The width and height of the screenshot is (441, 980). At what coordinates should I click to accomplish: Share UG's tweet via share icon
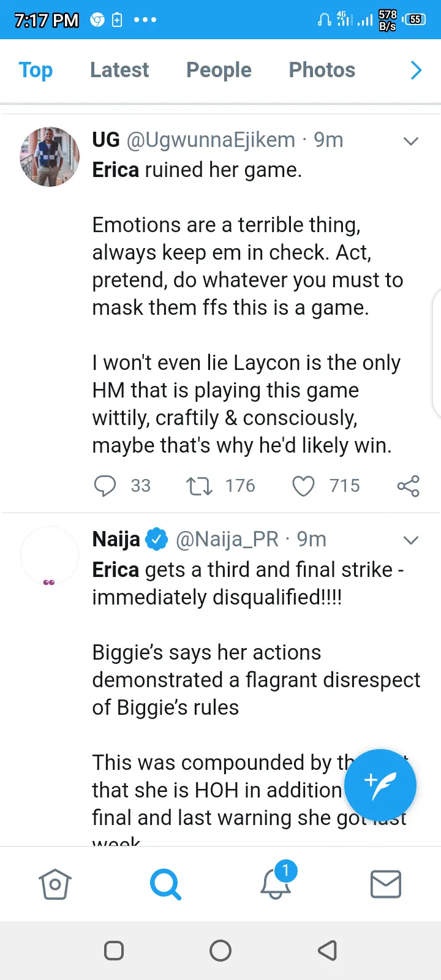408,486
